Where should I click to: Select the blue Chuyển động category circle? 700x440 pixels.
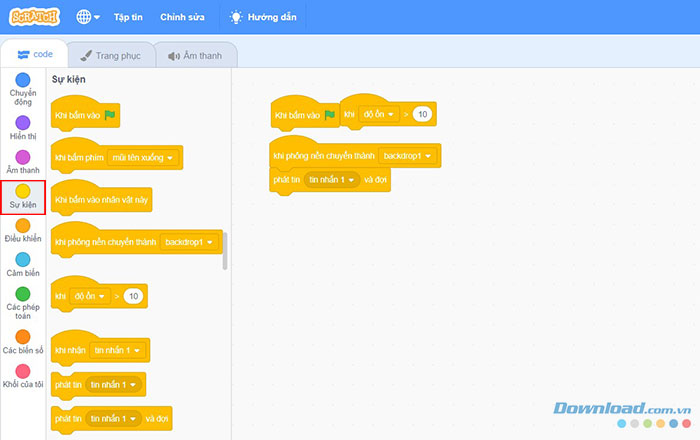(22, 79)
